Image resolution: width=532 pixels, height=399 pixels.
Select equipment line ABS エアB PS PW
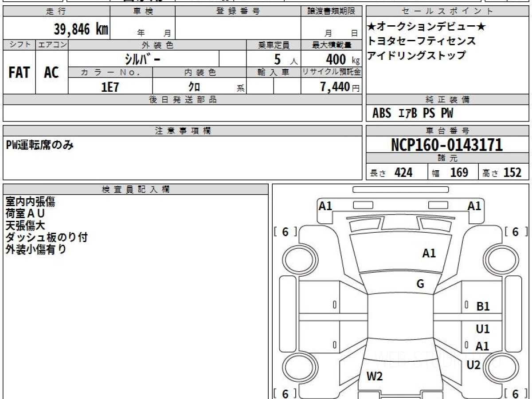413,113
